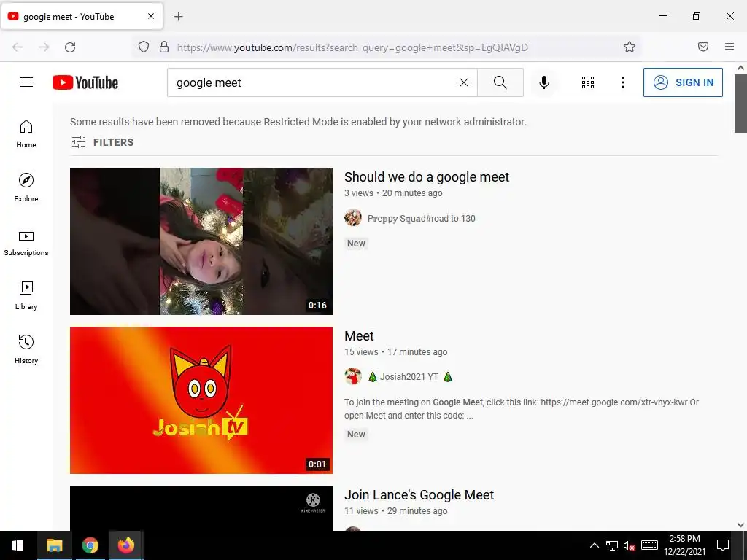
Task: Launch Google Chrome from the taskbar
Action: [x=90, y=545]
